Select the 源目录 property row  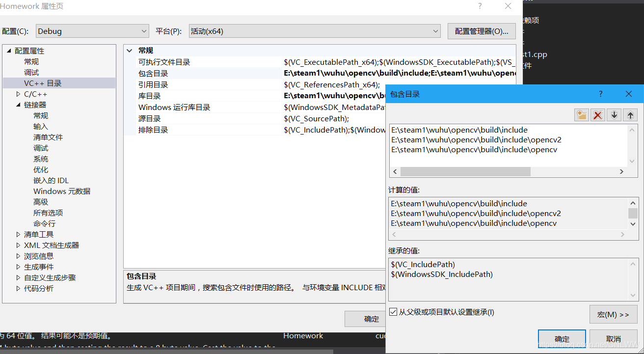261,119
